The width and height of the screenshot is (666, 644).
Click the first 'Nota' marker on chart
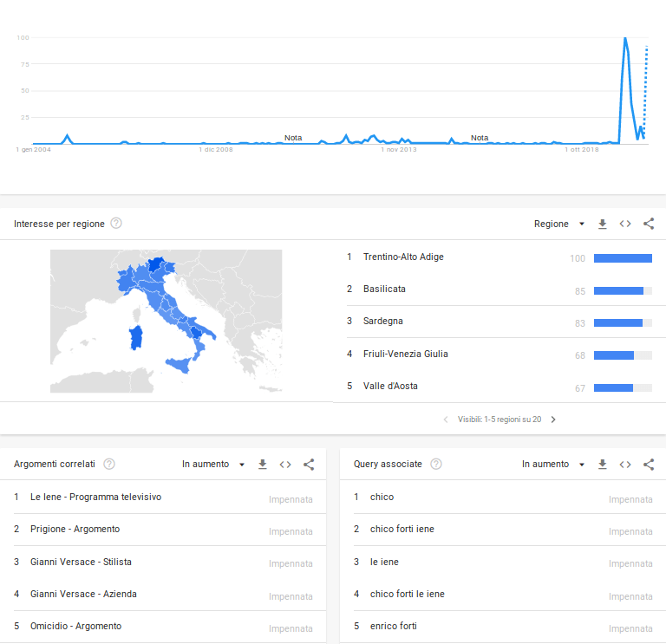(x=293, y=138)
